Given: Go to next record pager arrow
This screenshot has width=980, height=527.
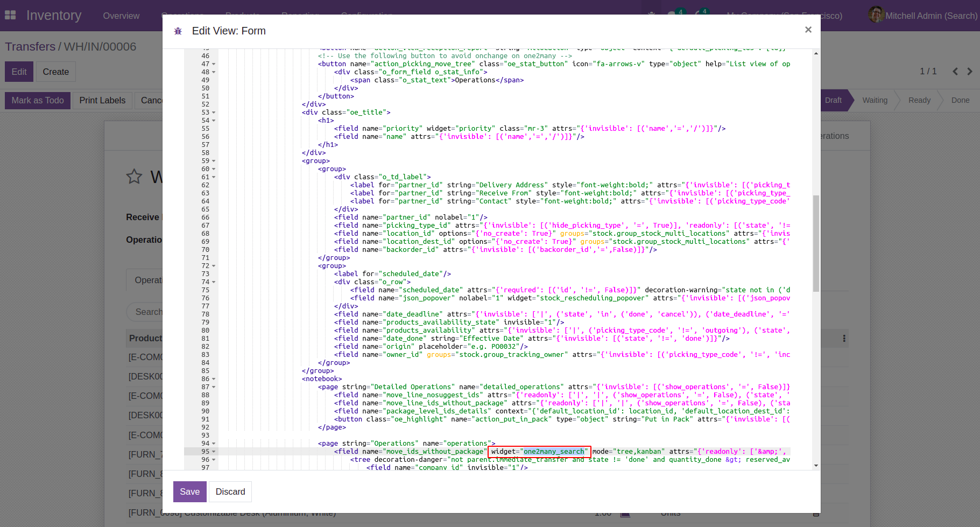Looking at the screenshot, I should pyautogui.click(x=970, y=71).
